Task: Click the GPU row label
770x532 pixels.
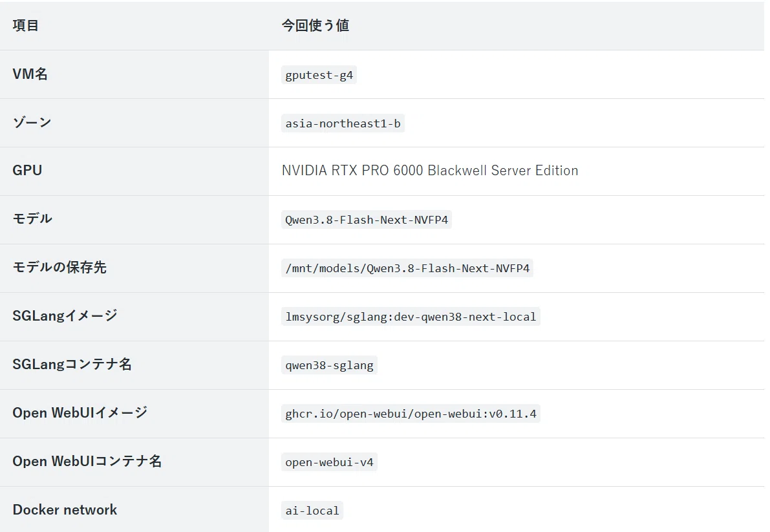Action: coord(27,170)
